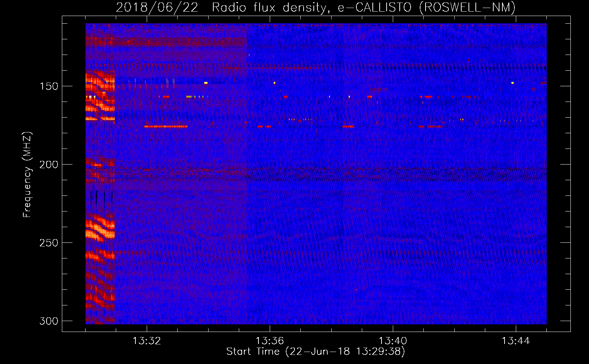Click the 13:32 time axis label
This screenshot has height=364, width=589.
(x=147, y=341)
